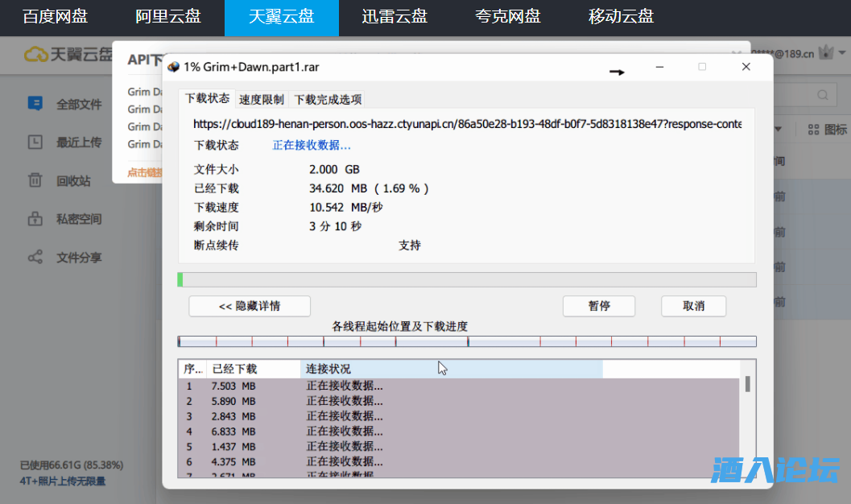
Task: Click the 天翼云盘 cloud logo
Action: (35, 54)
